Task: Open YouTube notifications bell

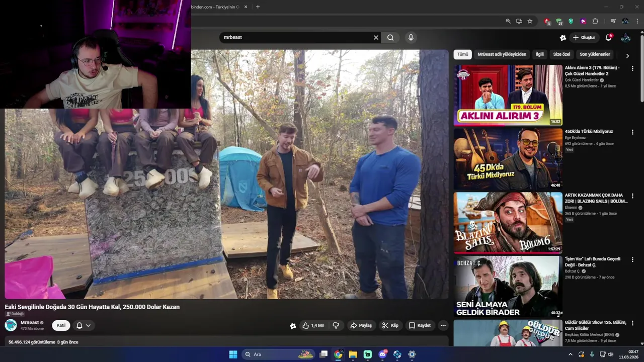Action: coord(608,38)
